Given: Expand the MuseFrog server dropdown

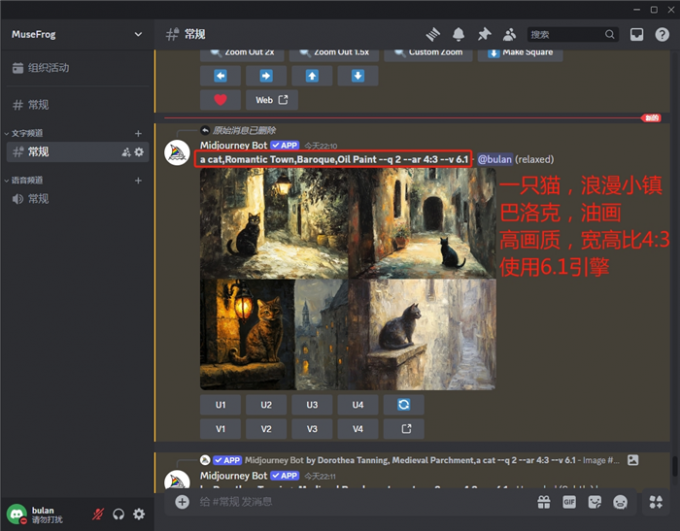Looking at the screenshot, I should [x=138, y=34].
